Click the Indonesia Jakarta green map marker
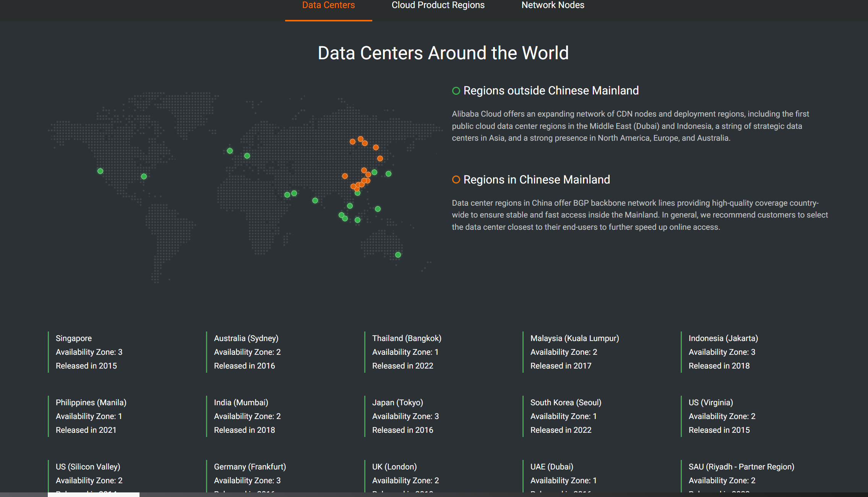 357,220
